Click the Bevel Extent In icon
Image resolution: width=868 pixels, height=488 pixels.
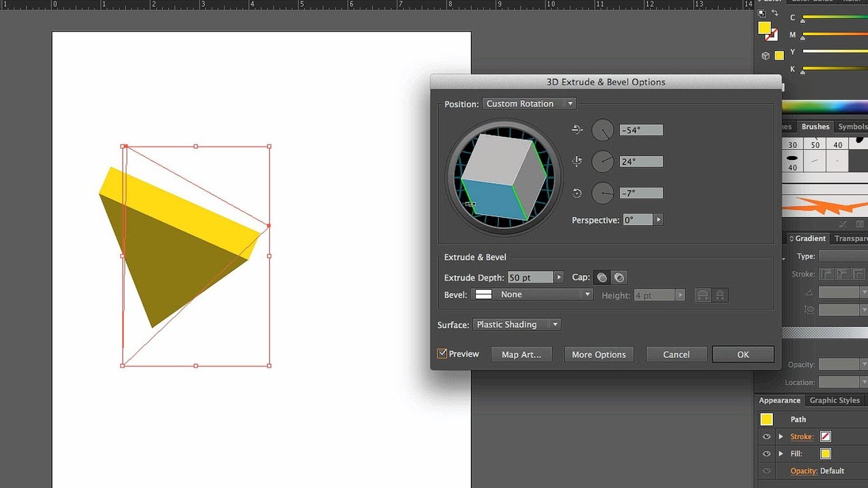point(719,295)
